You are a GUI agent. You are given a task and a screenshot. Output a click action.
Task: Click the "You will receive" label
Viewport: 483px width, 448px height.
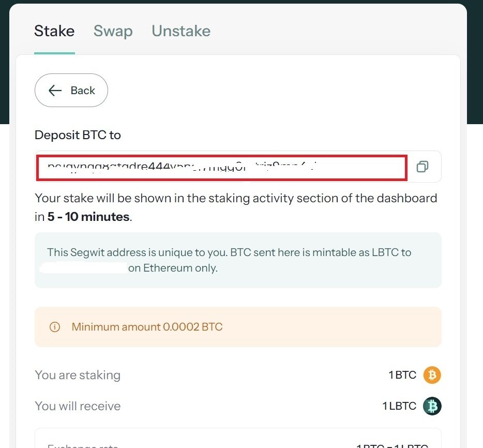78,406
